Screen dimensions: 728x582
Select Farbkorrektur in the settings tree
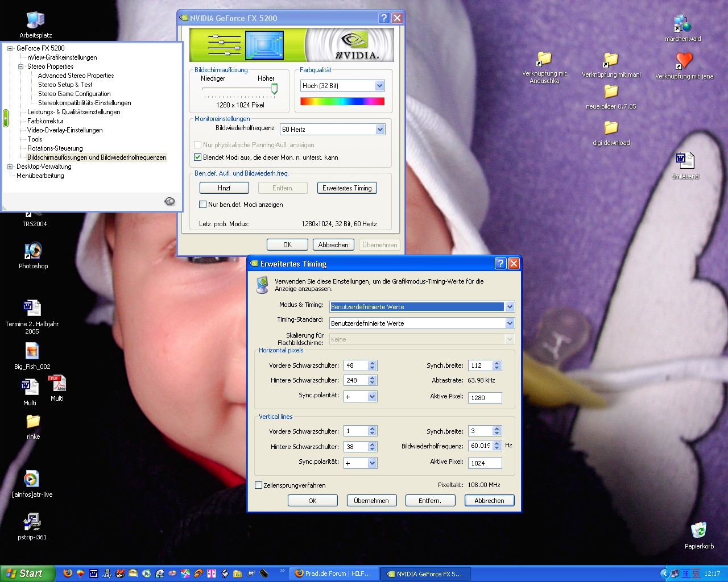45,121
